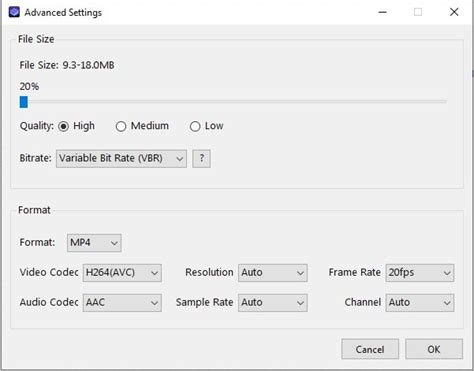Open the Bitrate dropdown (Variable Bit Rate)
This screenshot has height=371, width=474.
click(x=121, y=158)
